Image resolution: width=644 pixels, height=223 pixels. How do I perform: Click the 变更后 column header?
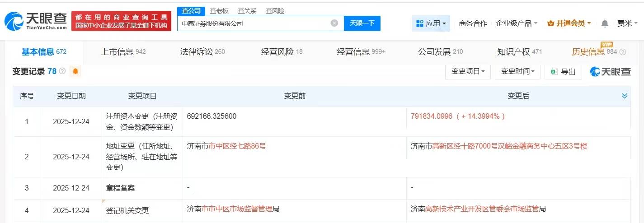518,96
